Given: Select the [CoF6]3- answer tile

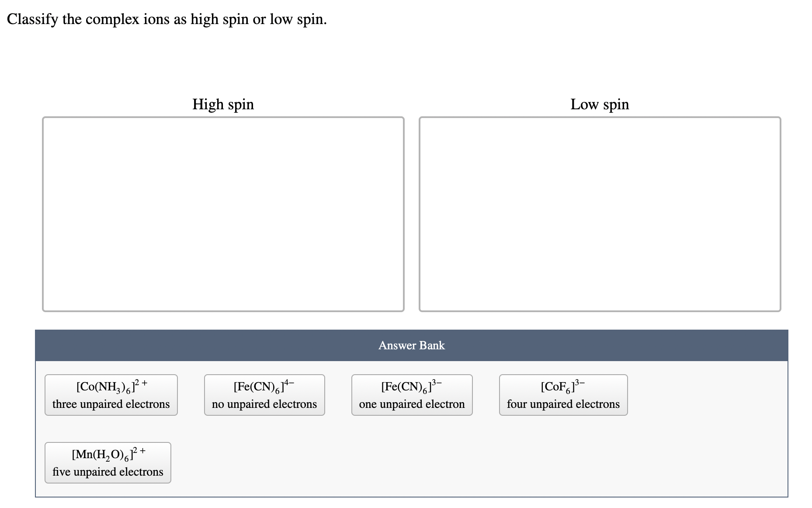Looking at the screenshot, I should point(563,395).
